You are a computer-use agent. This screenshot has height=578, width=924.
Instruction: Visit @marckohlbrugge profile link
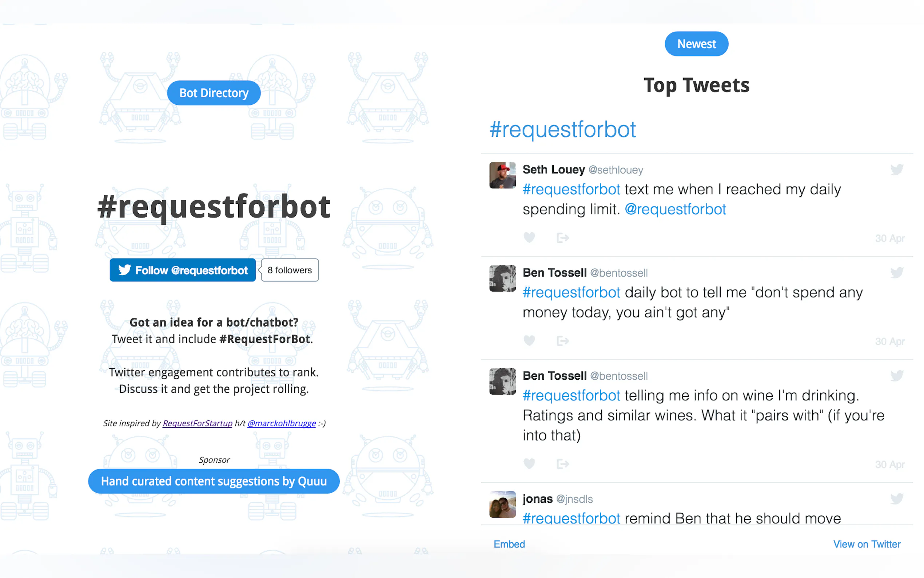(x=282, y=423)
